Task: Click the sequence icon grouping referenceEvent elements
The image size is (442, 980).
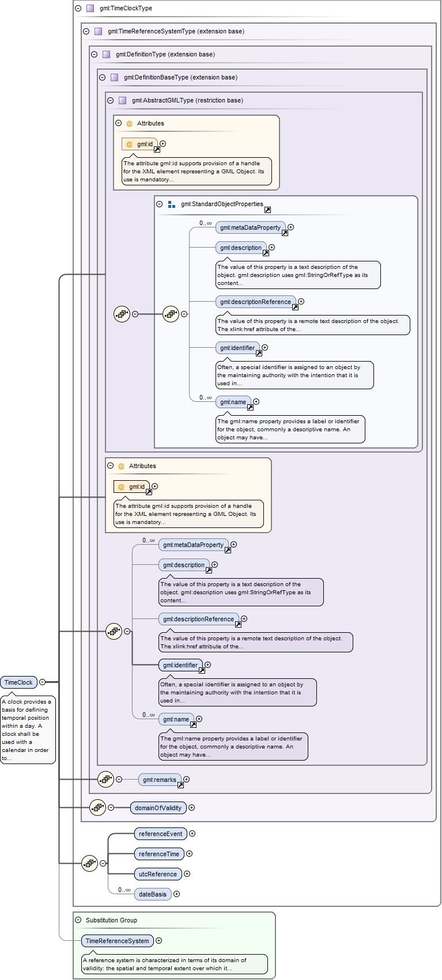Action: point(89,863)
